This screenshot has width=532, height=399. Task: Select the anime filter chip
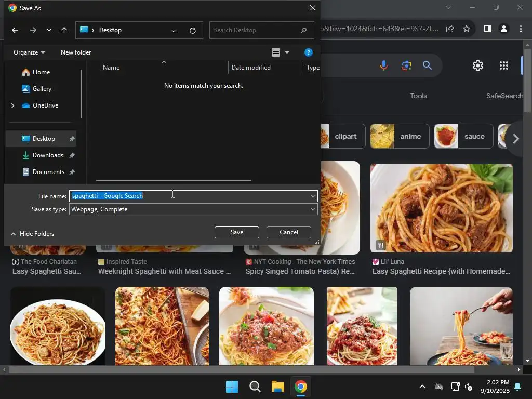400,137
